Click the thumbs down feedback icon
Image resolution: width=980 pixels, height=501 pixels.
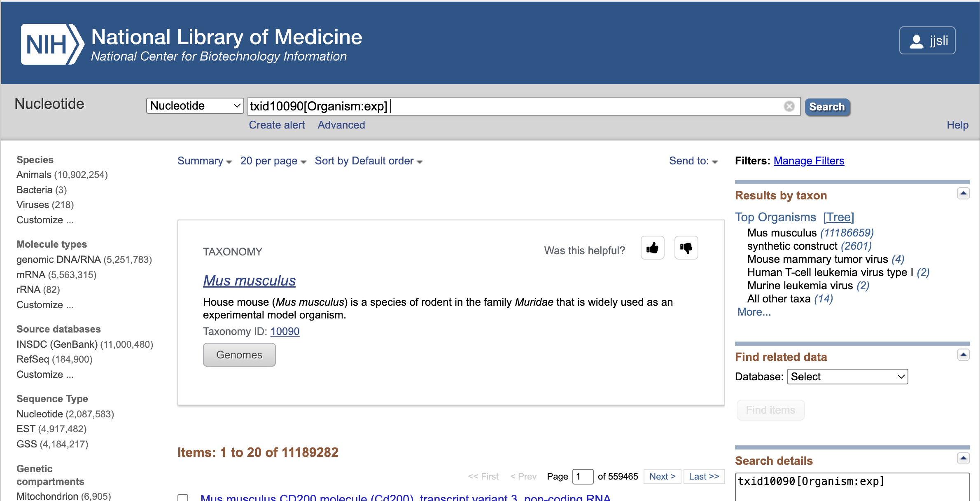[x=686, y=248]
